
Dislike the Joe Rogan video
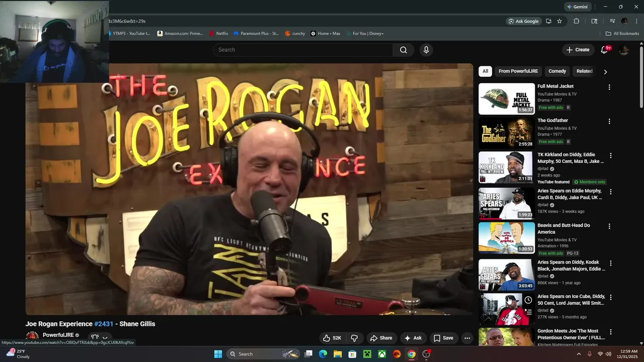pos(354,338)
